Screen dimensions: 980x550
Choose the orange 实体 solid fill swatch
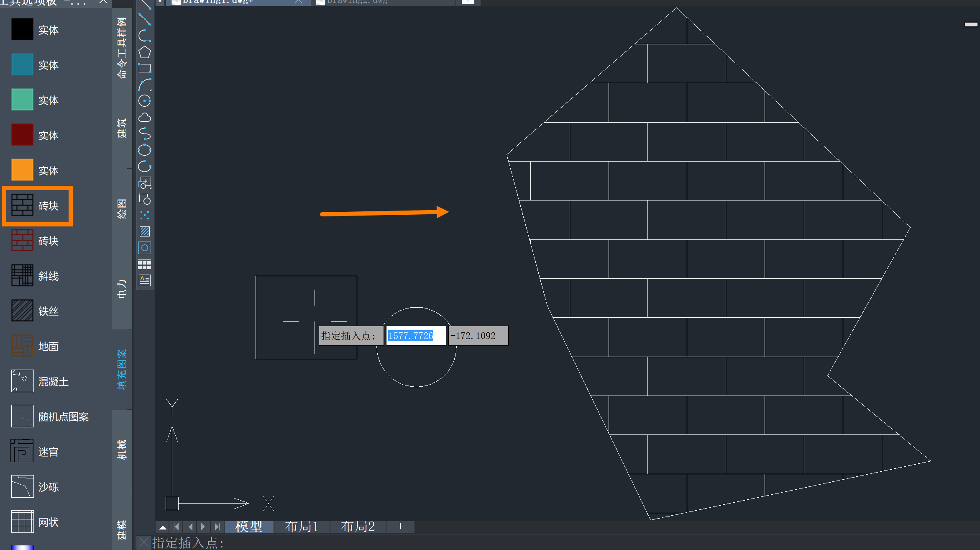click(22, 170)
